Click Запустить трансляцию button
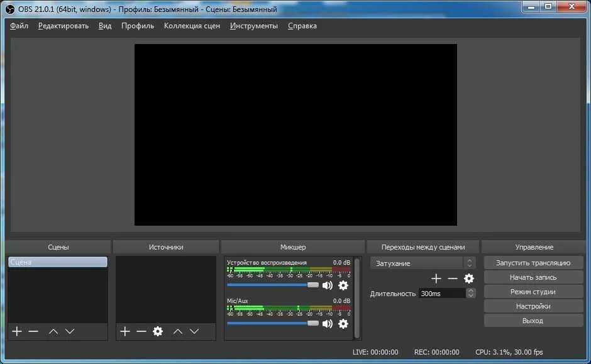The height and width of the screenshot is (364, 591). pyautogui.click(x=533, y=263)
